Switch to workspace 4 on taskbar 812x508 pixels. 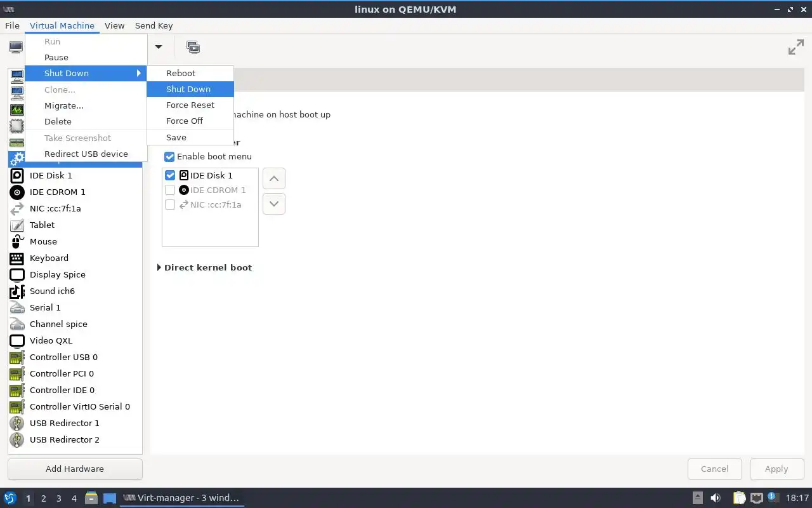pyautogui.click(x=74, y=498)
